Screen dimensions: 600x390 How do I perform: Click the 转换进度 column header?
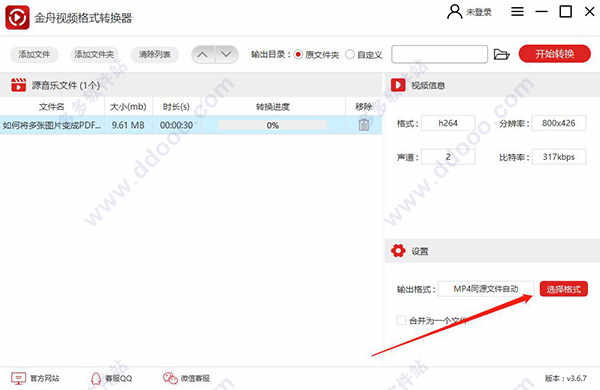tap(272, 107)
